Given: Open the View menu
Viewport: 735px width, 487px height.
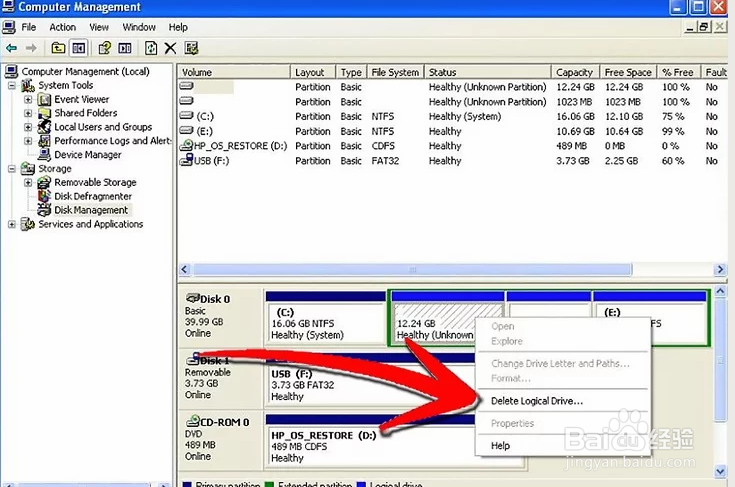Looking at the screenshot, I should pyautogui.click(x=99, y=27).
